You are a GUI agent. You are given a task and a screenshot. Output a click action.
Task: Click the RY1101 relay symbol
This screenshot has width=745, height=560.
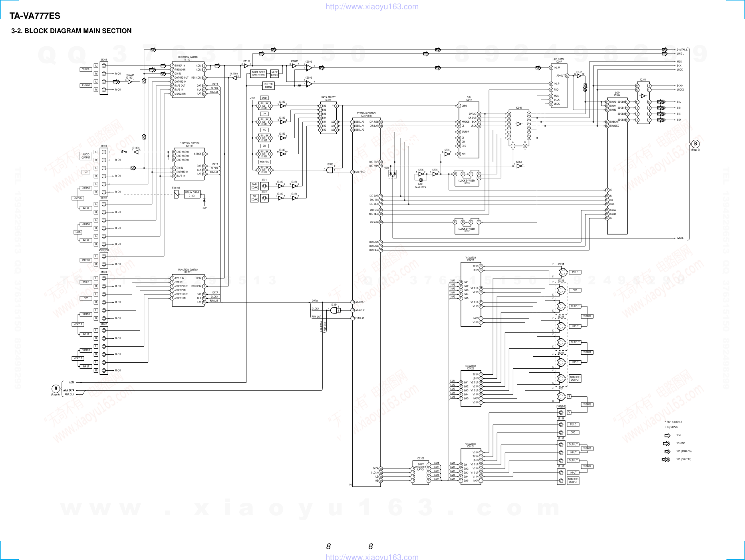tap(176, 194)
